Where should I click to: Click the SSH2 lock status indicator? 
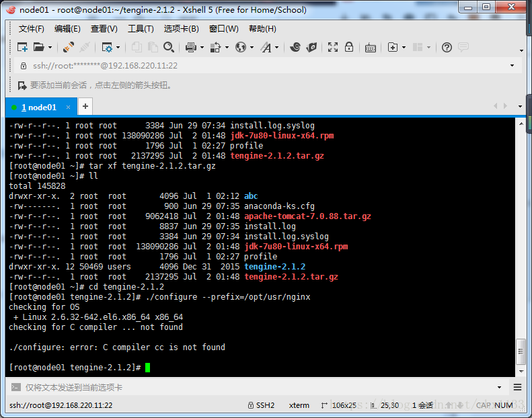pyautogui.click(x=261, y=405)
